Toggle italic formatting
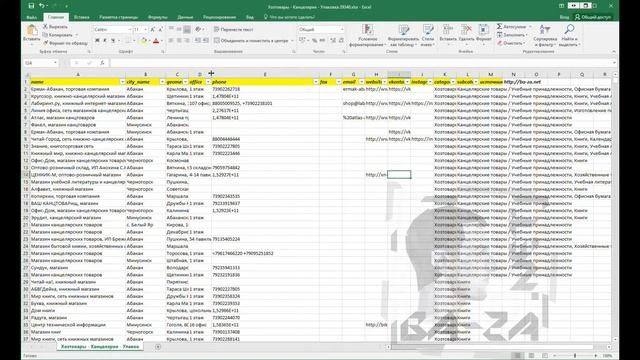This screenshot has width=640, height=360. pos(105,40)
